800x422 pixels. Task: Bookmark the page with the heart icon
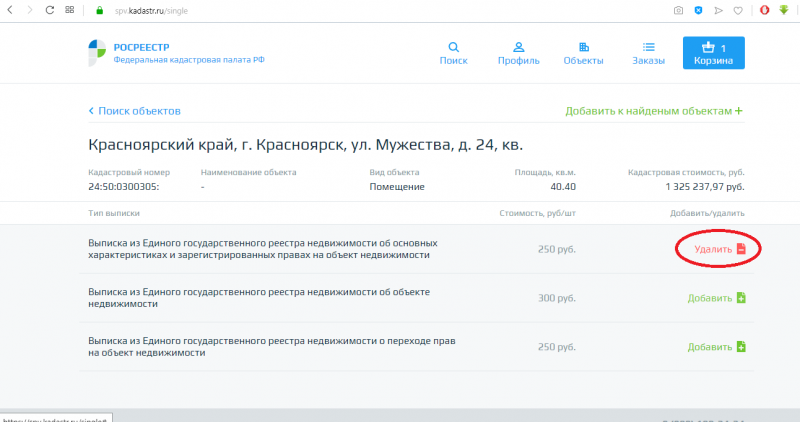coord(738,10)
